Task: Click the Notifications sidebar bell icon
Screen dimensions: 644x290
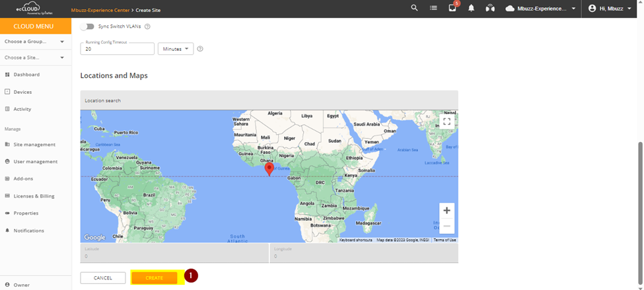Action: point(7,231)
